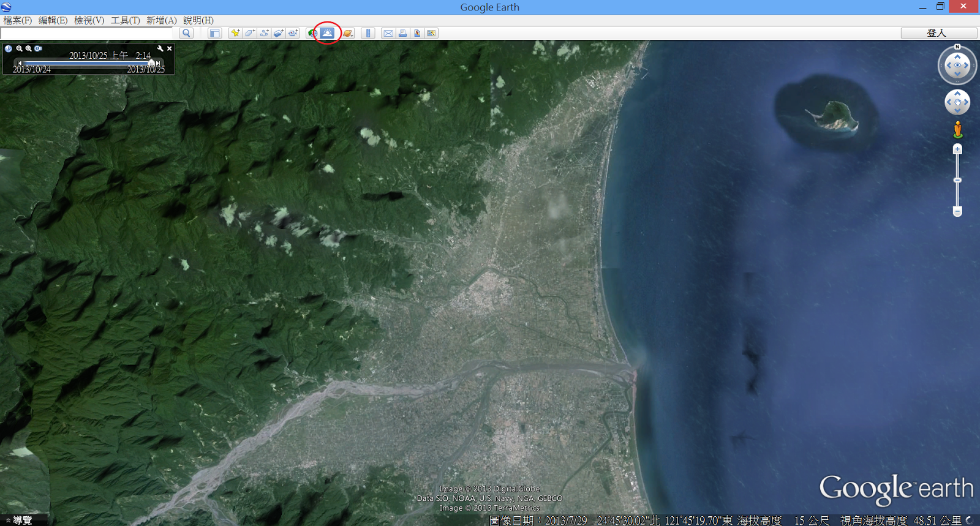The image size is (980, 526).
Task: Click the zoom slider handle
Action: coord(957,180)
